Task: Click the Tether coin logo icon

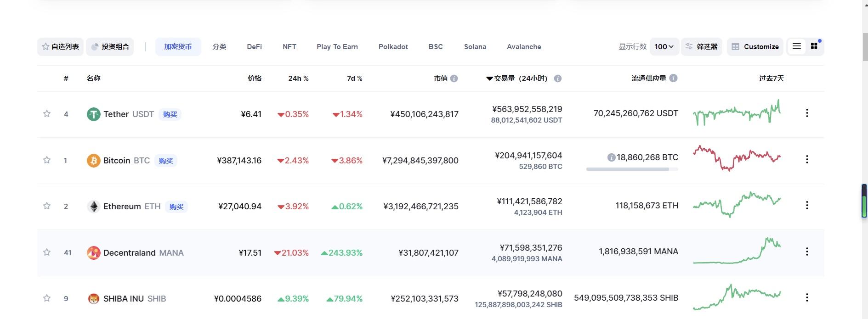Action: [93, 114]
